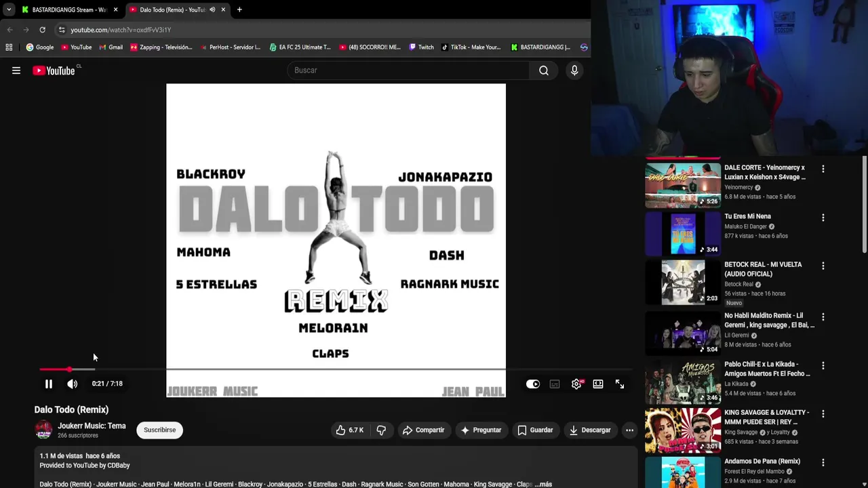Viewport: 868px width, 488px height.
Task: Open the apps grid bookmark icon
Action: click(x=9, y=47)
